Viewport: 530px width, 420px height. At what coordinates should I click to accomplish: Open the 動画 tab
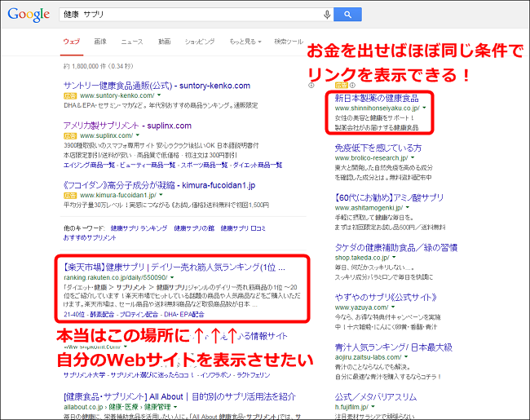(164, 42)
